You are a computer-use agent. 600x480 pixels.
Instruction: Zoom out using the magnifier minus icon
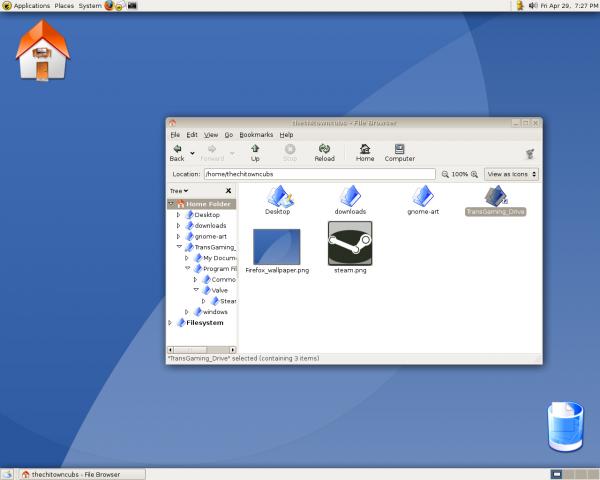(445, 174)
